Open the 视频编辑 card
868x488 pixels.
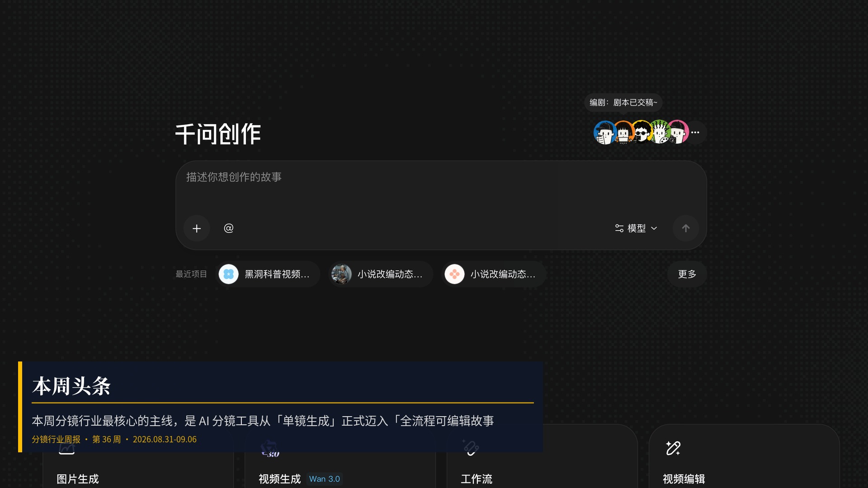(x=744, y=456)
